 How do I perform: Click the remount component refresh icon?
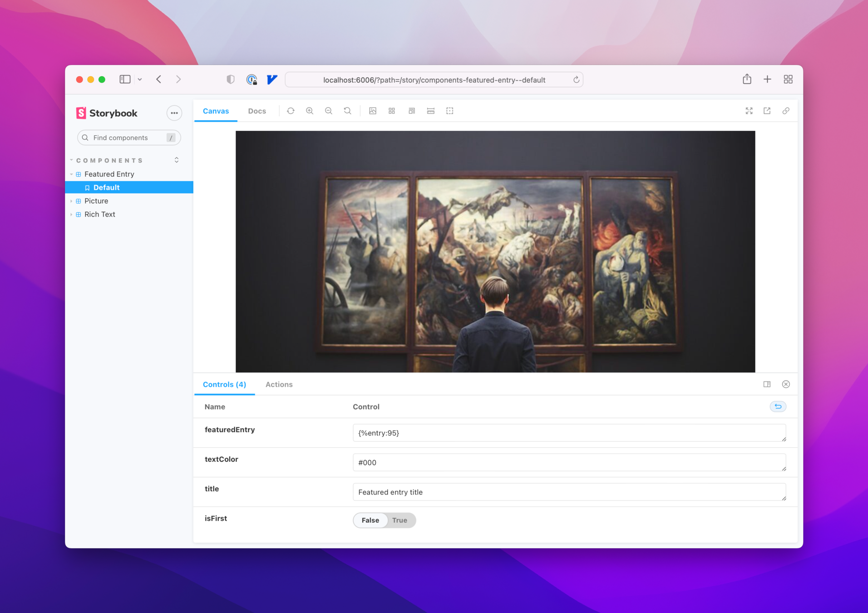coord(291,111)
